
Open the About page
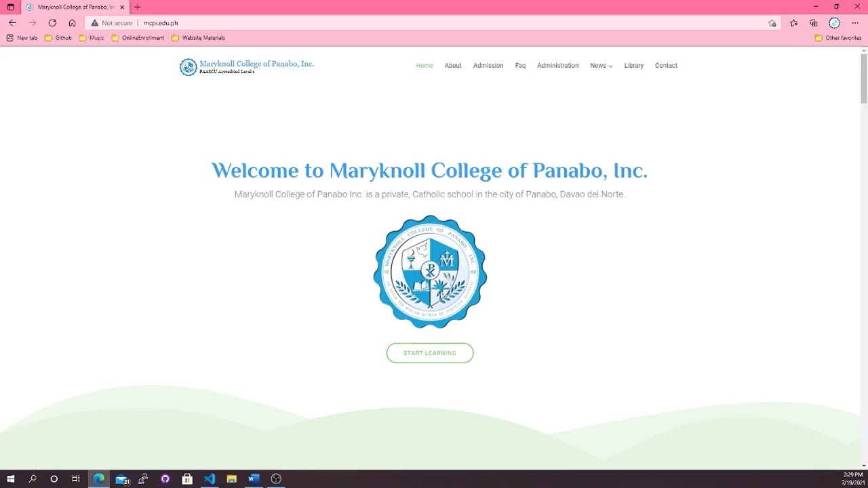coord(453,66)
